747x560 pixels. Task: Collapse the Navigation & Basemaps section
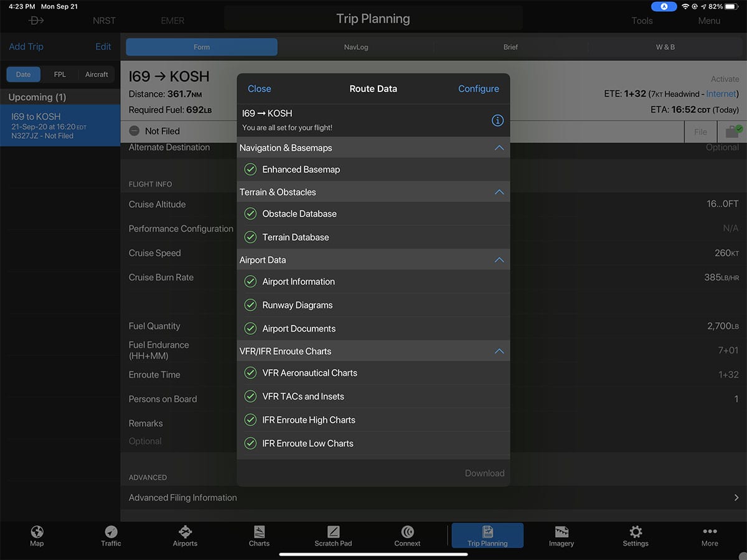pos(499,148)
